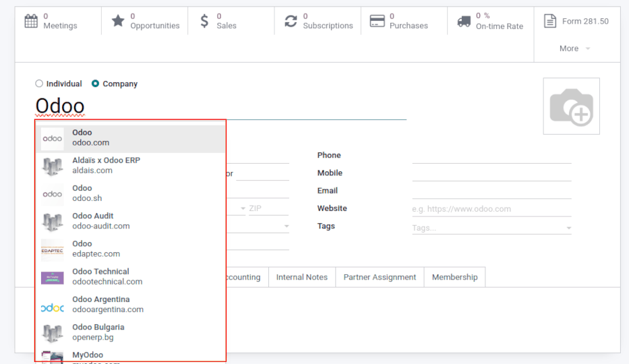
Task: Open the Tags dropdown field
Action: 491,228
